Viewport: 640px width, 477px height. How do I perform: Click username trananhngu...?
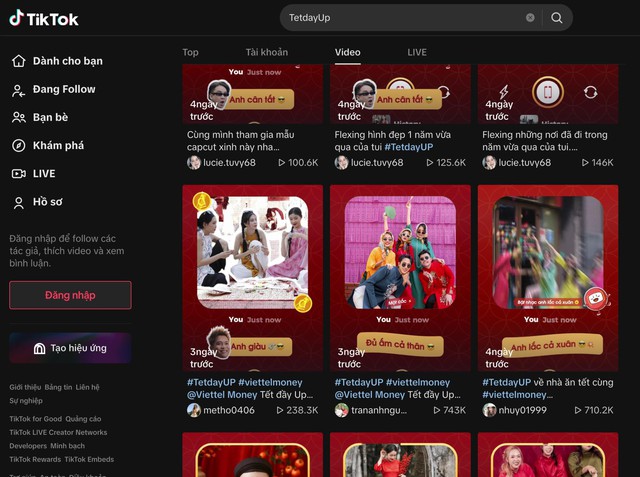(379, 410)
